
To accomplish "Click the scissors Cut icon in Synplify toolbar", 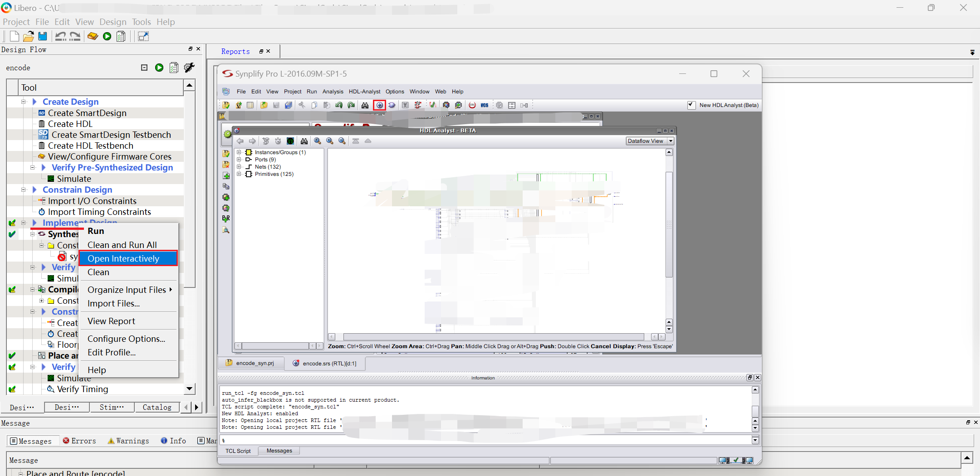I will tap(301, 105).
